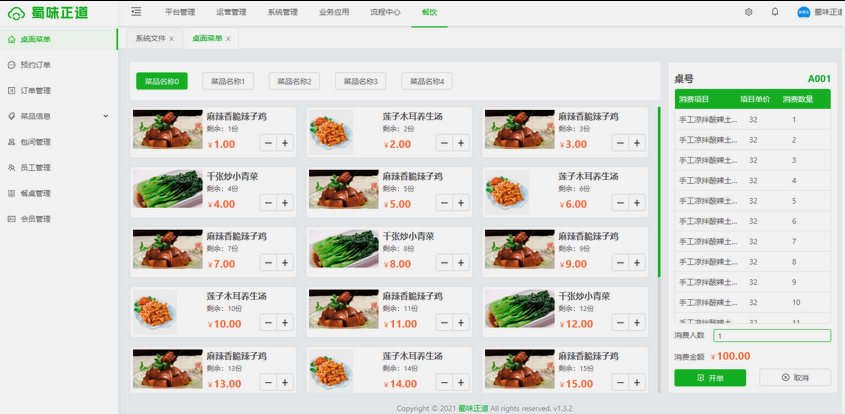Open the 运营管理 top menu
The width and height of the screenshot is (845, 414).
[x=231, y=12]
